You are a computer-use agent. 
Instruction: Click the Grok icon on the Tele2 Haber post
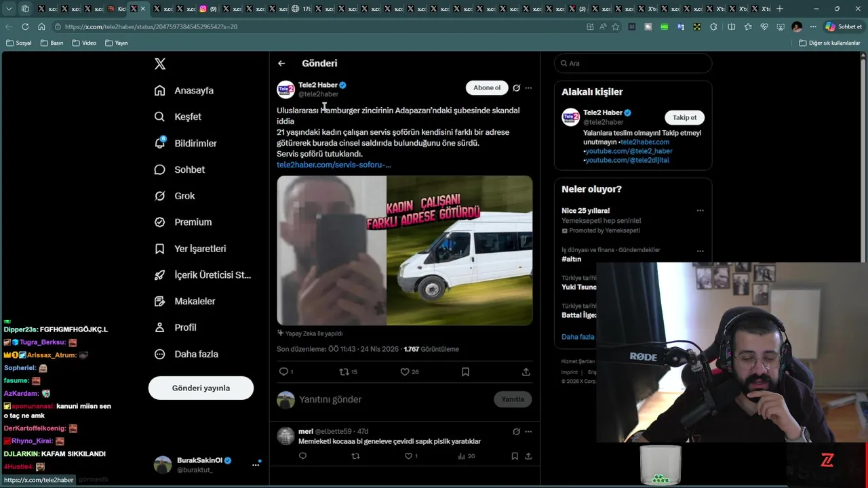516,87
